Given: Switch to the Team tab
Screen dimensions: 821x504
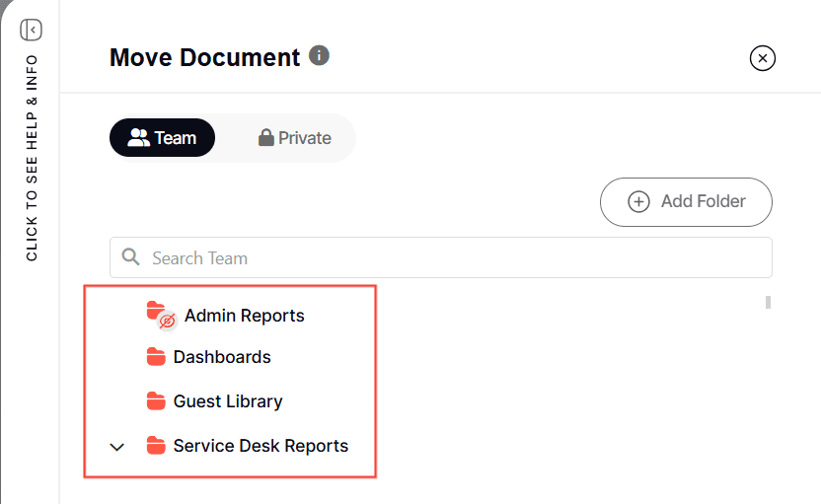Looking at the screenshot, I should 162,138.
